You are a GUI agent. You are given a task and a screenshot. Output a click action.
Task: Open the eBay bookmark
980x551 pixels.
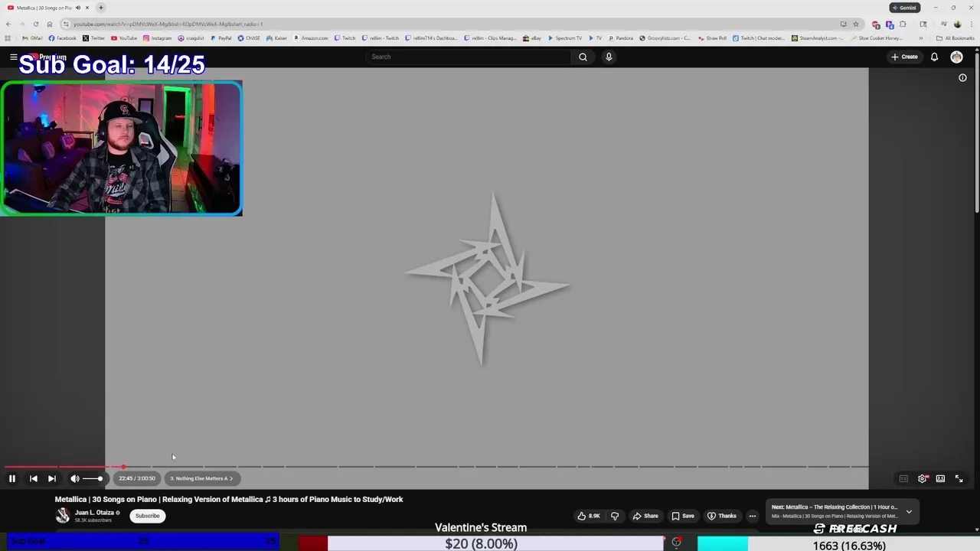click(532, 37)
